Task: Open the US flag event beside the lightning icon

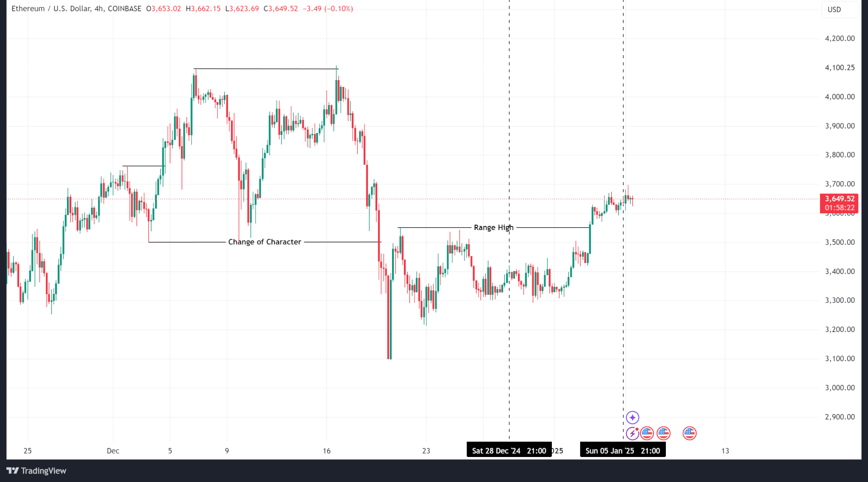Action: (647, 433)
